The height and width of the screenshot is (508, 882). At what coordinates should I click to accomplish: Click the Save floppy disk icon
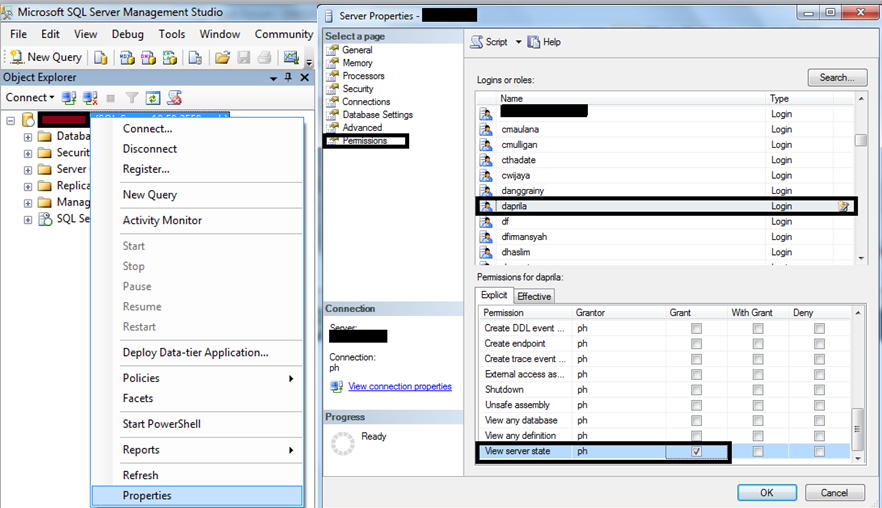tap(244, 57)
